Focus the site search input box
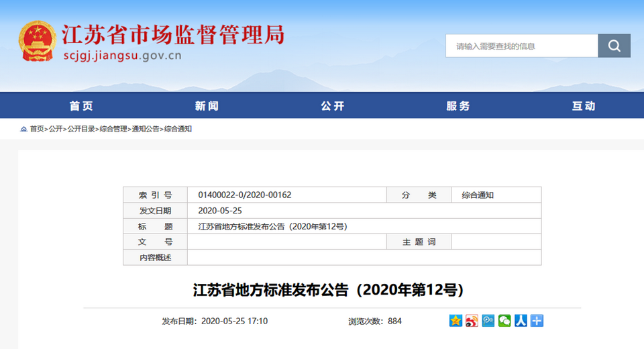Viewport: 644px width, 349px height. [x=521, y=46]
